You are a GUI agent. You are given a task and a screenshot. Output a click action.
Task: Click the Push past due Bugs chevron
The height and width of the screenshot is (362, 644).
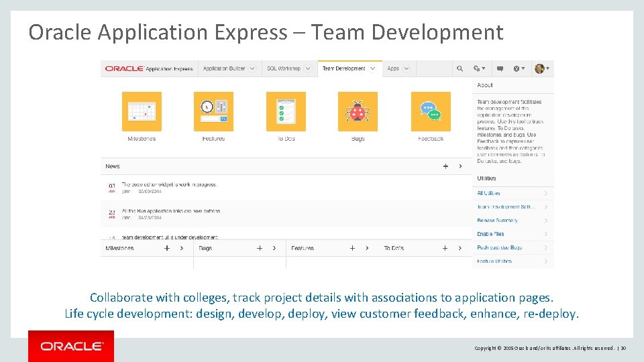[546, 247]
